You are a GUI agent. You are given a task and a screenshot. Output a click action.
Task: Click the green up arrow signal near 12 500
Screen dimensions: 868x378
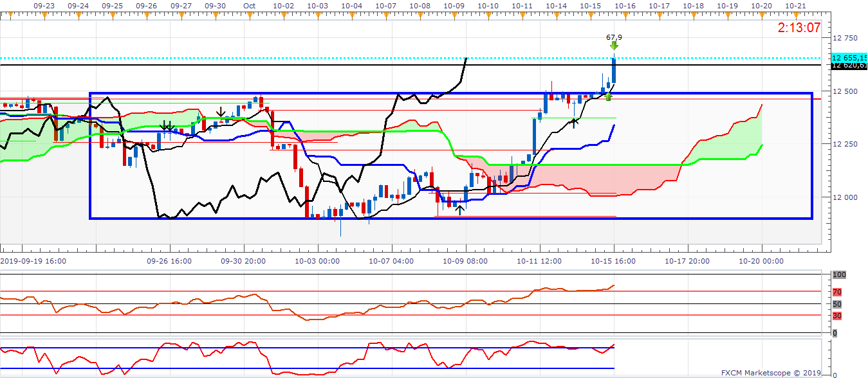(x=608, y=96)
